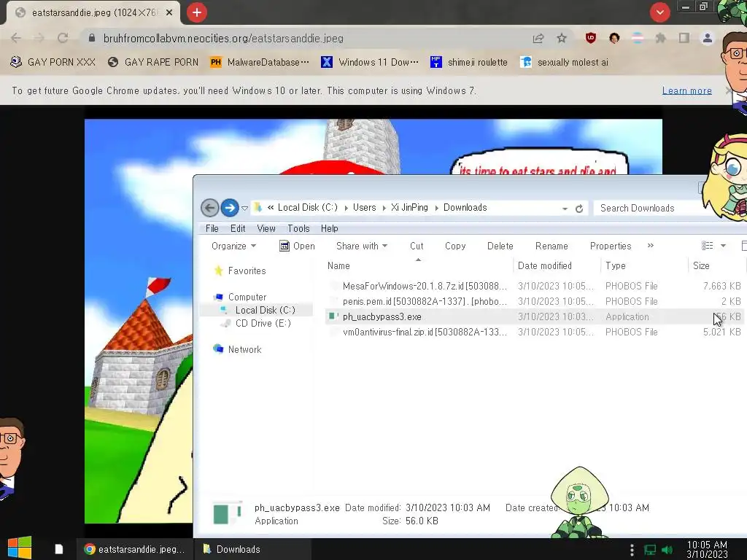Open the view options dropdown arrow
This screenshot has width=747, height=560.
coord(723,246)
